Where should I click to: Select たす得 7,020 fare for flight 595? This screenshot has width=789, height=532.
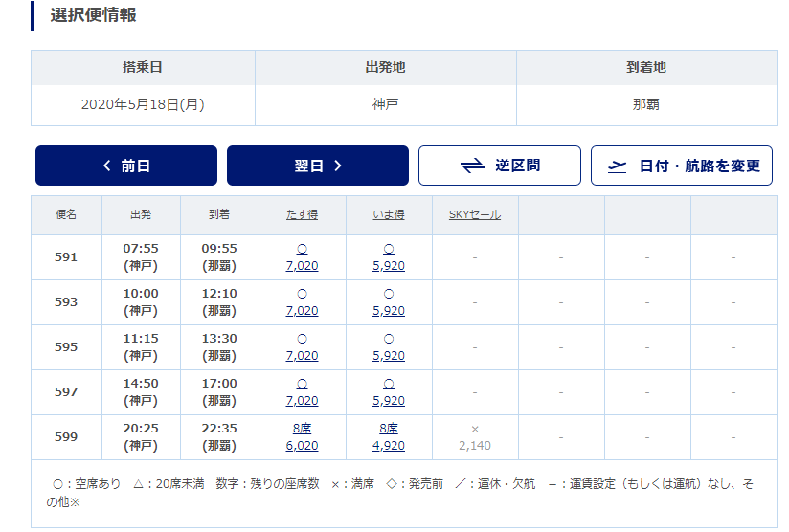click(302, 356)
